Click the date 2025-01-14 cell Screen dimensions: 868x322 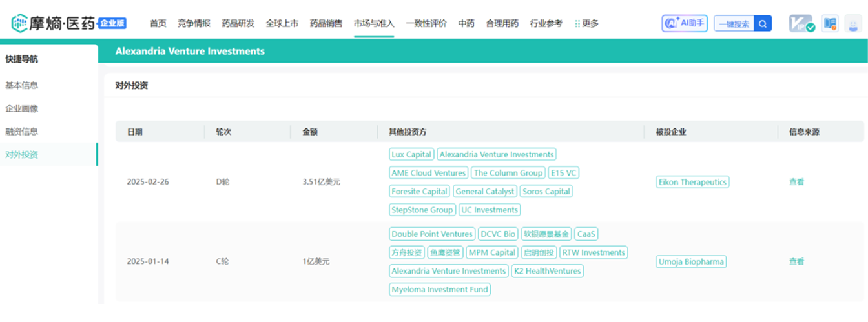coord(148,262)
